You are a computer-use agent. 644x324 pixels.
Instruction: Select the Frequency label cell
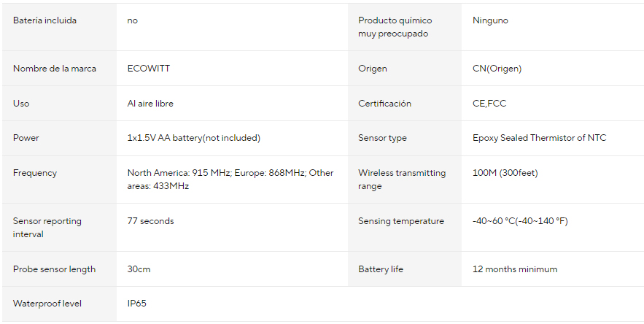[34, 173]
